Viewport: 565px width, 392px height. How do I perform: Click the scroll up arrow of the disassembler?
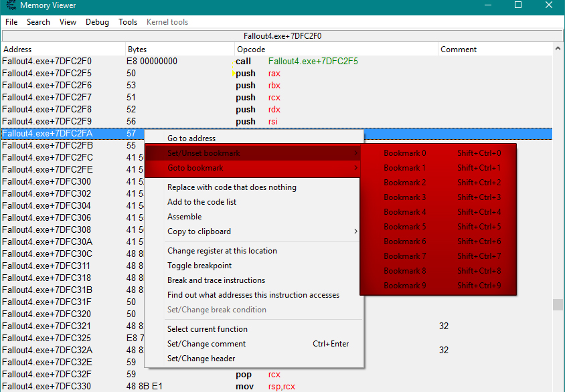click(x=558, y=50)
